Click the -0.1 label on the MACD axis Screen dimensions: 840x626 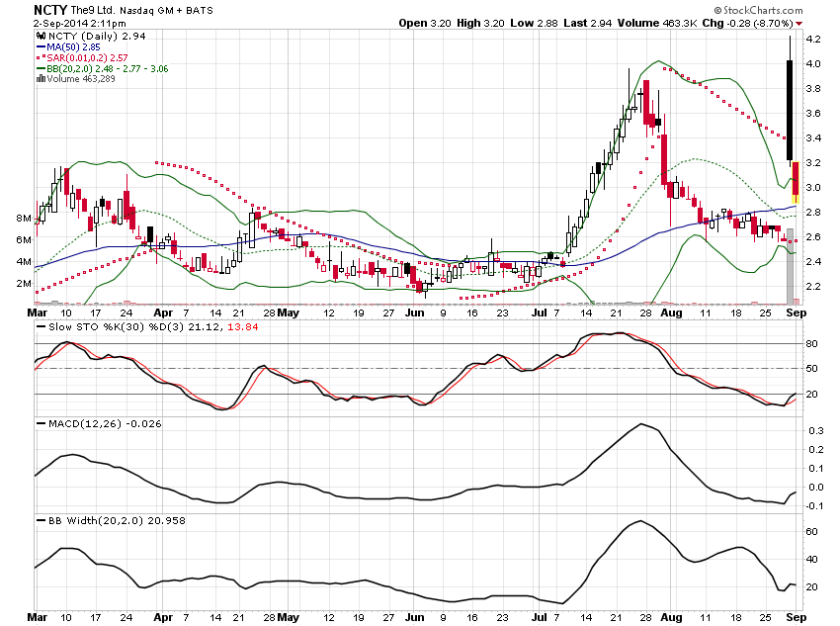pyautogui.click(x=814, y=506)
